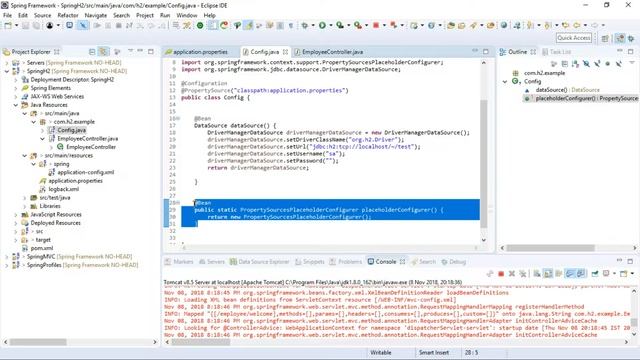Toggle Show Console on standard out
The width and height of the screenshot is (640, 360).
pyautogui.click(x=569, y=273)
